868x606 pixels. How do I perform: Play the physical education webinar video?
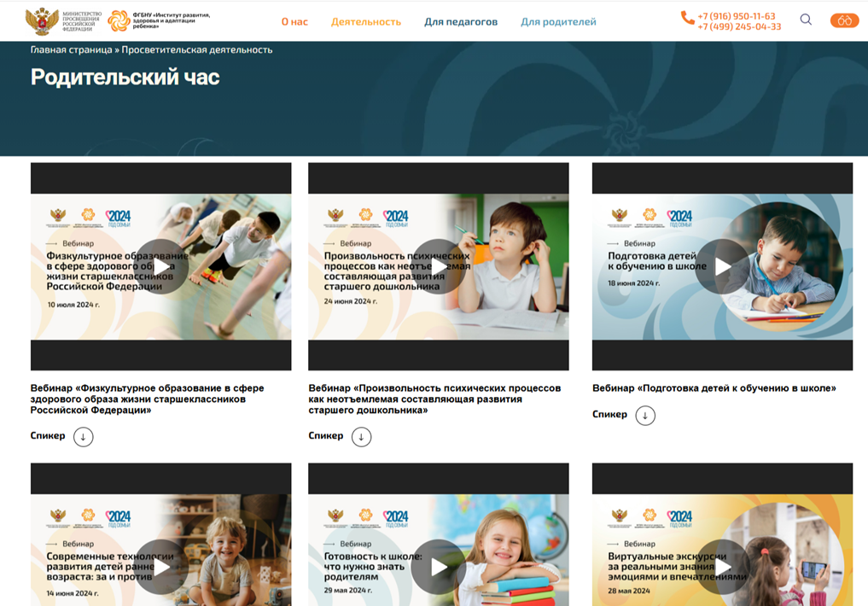click(x=161, y=266)
